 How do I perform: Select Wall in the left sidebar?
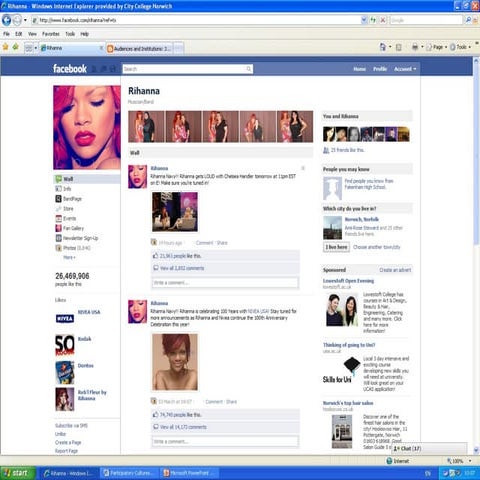87,179
